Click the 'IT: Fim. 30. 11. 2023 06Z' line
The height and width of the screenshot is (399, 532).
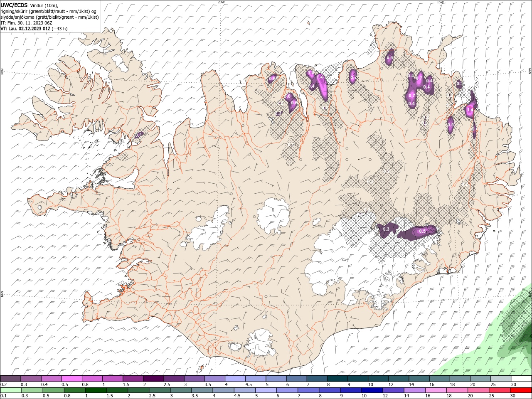pyautogui.click(x=26, y=23)
